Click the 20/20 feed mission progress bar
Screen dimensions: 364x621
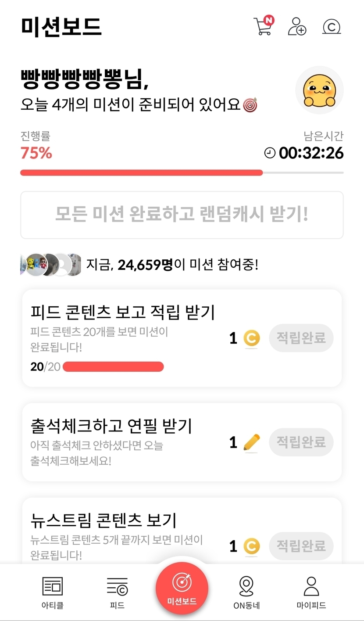click(113, 366)
